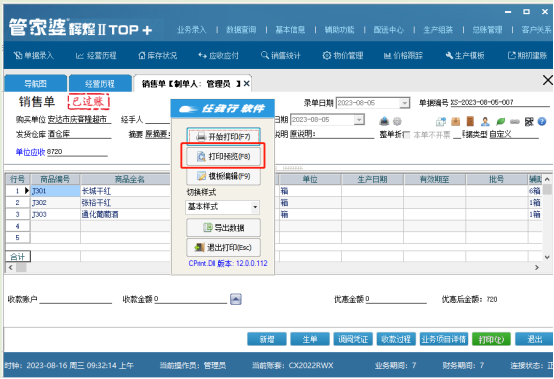The height and width of the screenshot is (379, 554).
Task: Click the person avatar icon
Action: point(485,122)
